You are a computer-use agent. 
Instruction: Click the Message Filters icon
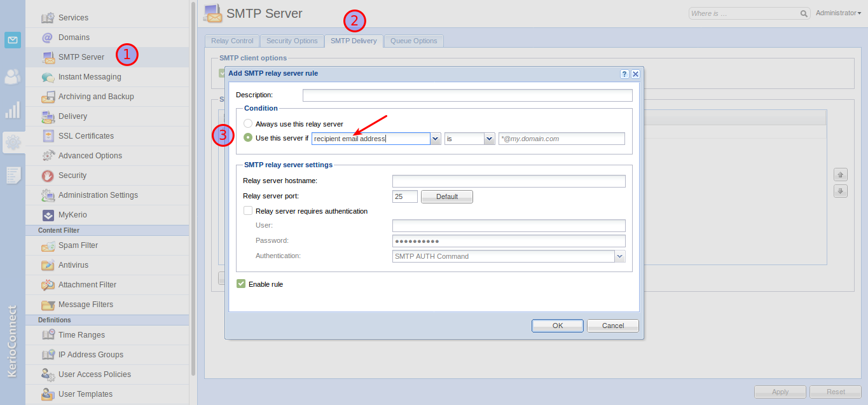tap(48, 305)
